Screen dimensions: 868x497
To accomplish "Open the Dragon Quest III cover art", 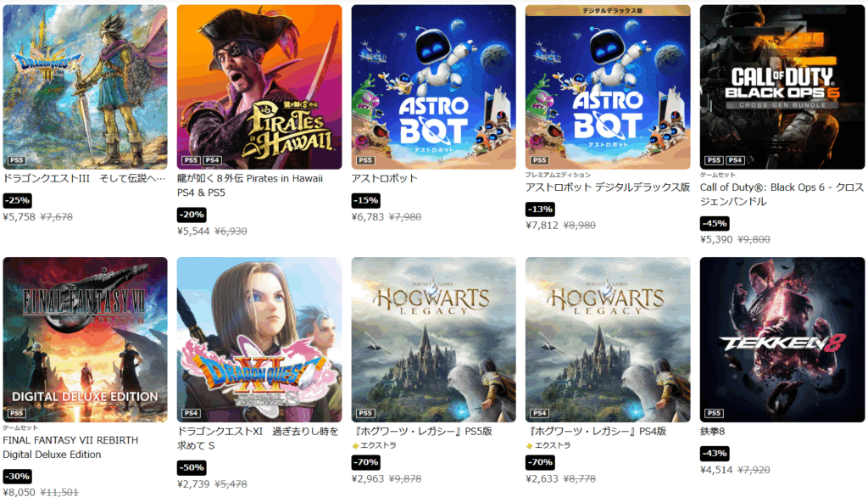I will pos(85,87).
